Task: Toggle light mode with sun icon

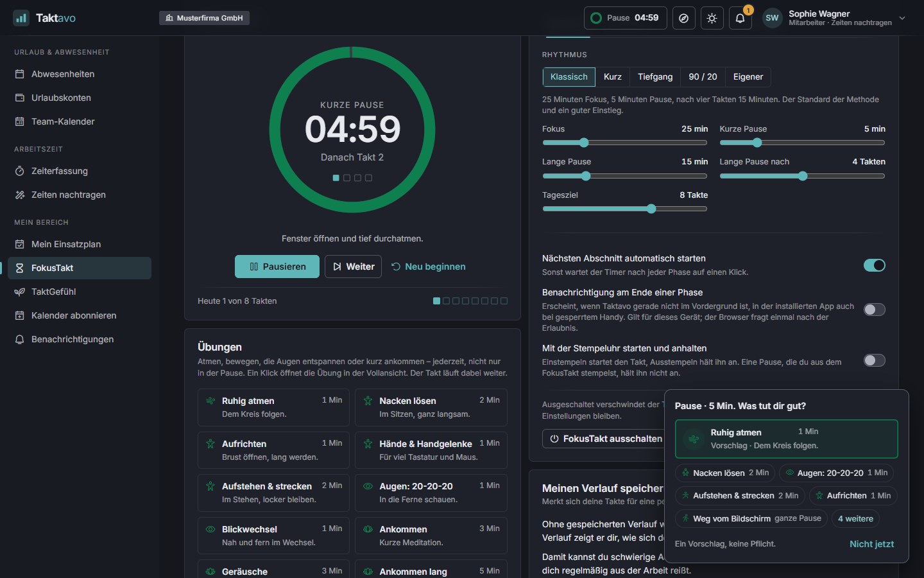Action: click(712, 18)
